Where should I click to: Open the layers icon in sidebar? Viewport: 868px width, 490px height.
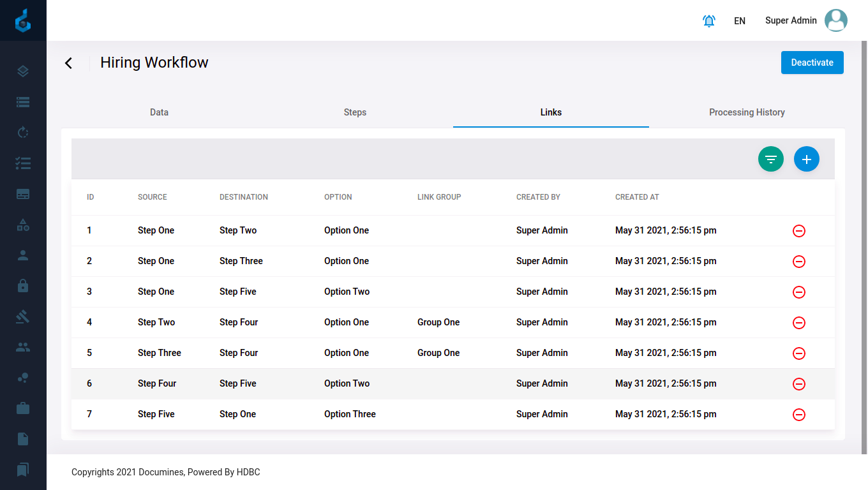(x=23, y=71)
